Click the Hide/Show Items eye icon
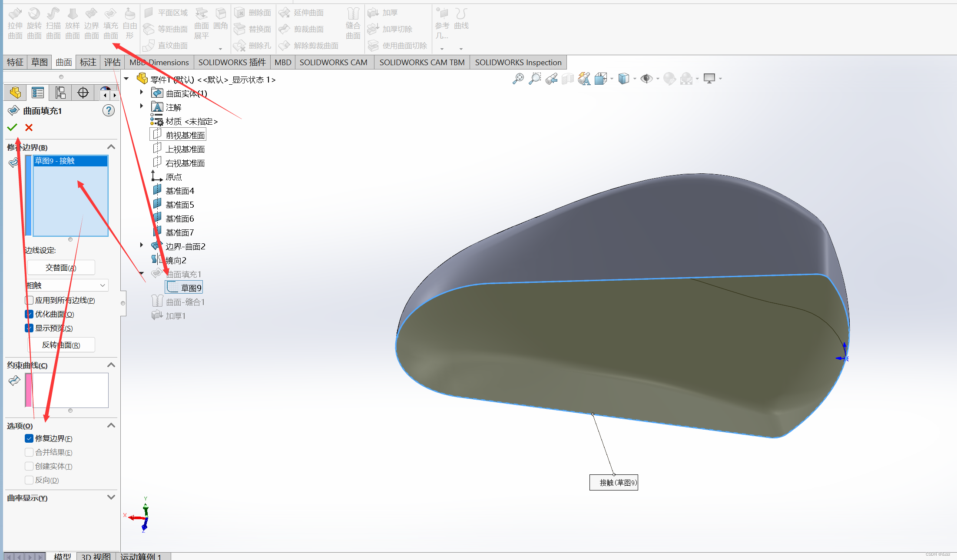This screenshot has height=560, width=957. pos(646,79)
